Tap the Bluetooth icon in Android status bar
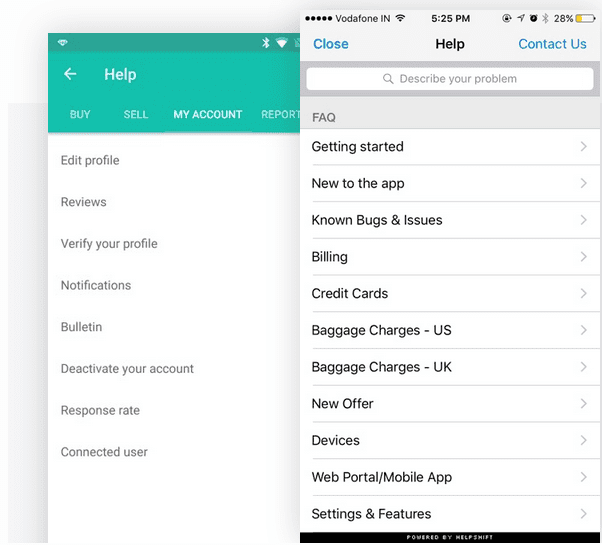 point(266,43)
